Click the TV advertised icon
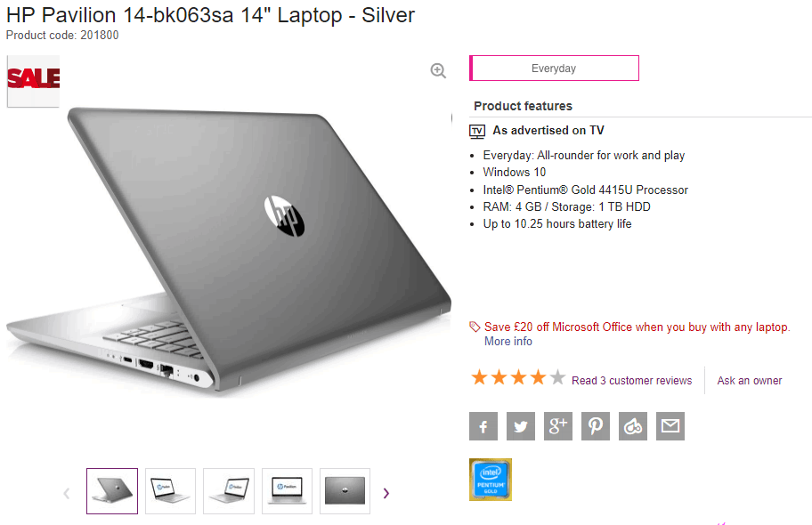812x525 pixels. [477, 131]
